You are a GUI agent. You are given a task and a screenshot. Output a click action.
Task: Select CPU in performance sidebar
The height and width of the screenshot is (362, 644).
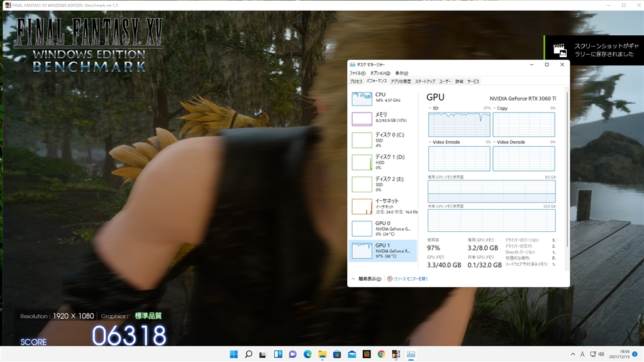click(x=383, y=99)
